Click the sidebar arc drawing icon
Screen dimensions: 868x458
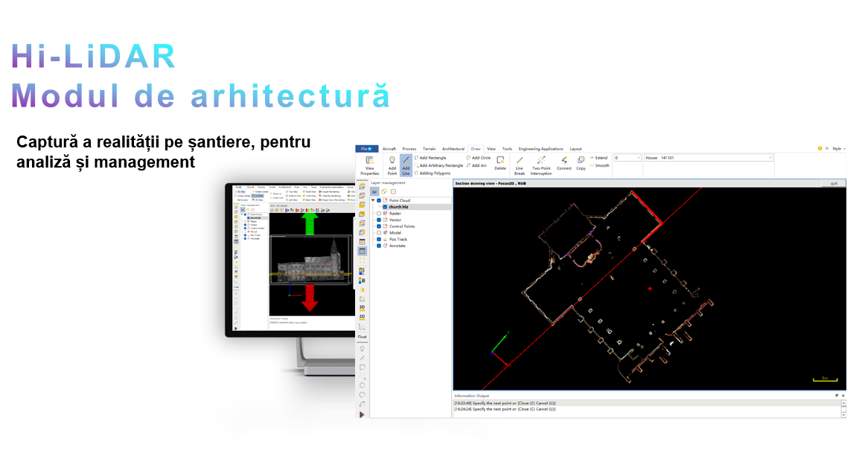(x=362, y=404)
